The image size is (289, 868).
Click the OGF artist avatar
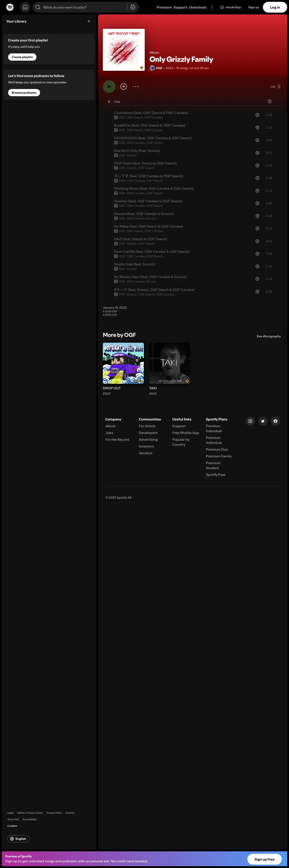click(152, 68)
